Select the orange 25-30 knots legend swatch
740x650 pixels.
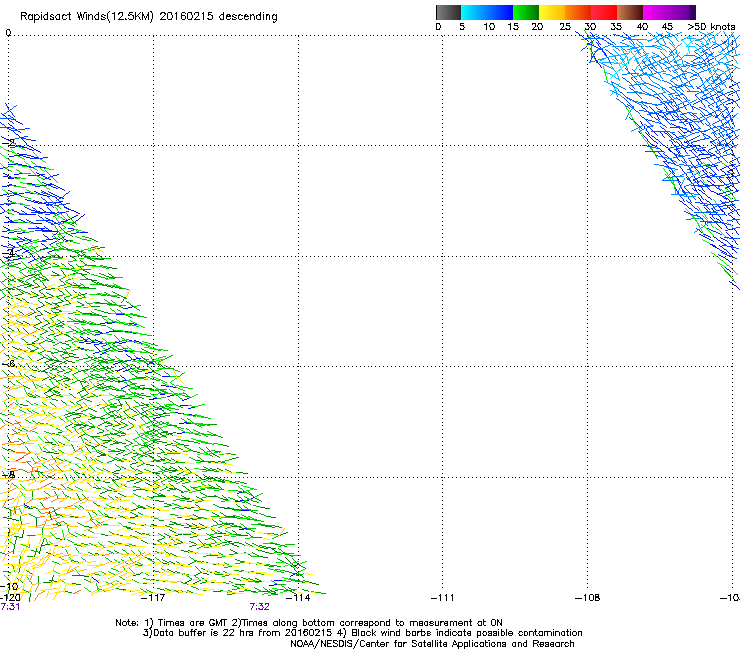click(578, 12)
